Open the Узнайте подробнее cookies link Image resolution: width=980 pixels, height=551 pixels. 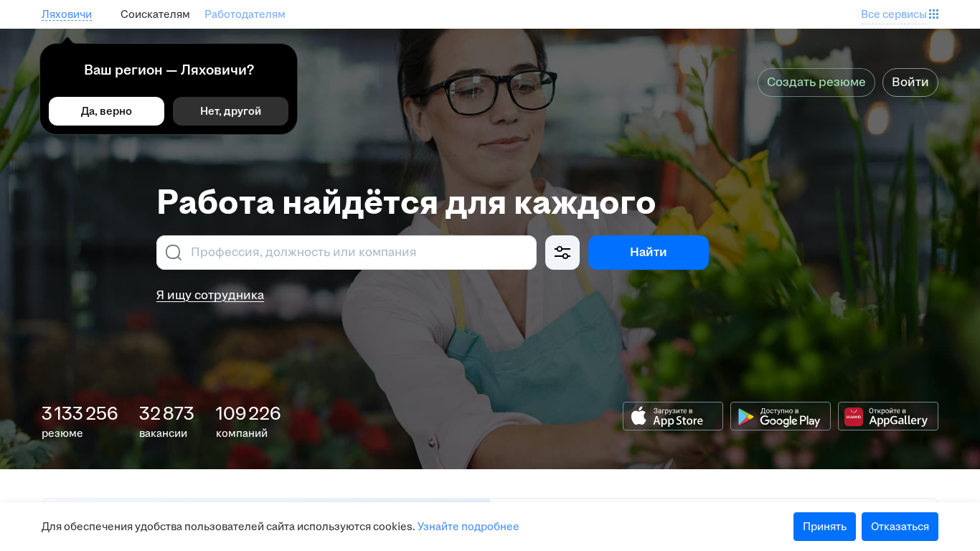[x=468, y=527]
